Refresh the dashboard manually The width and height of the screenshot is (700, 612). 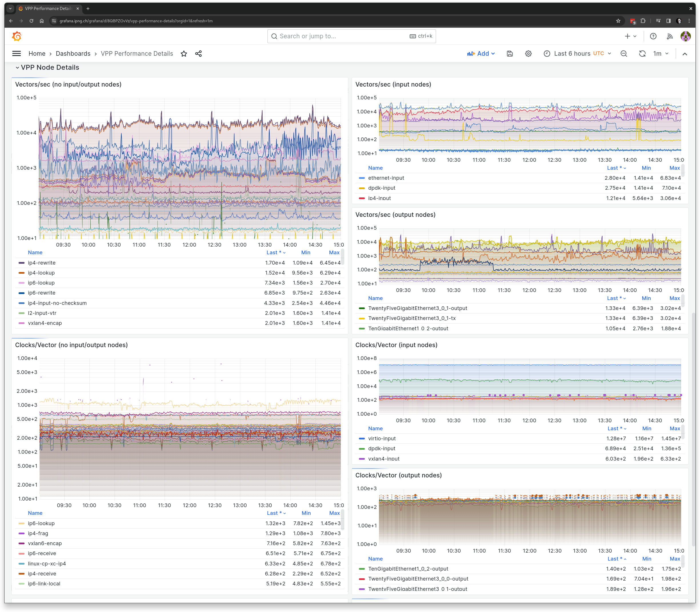tap(642, 54)
